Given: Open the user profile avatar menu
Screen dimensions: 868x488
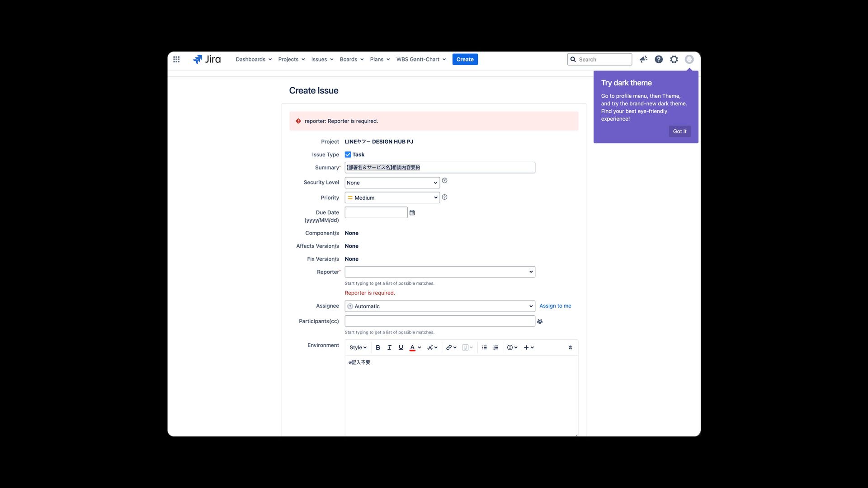Looking at the screenshot, I should point(689,59).
